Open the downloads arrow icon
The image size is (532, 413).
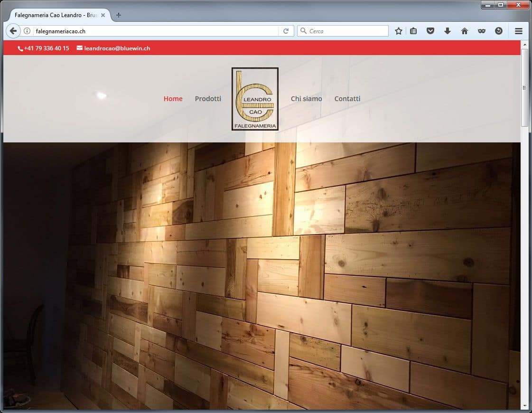[447, 31]
